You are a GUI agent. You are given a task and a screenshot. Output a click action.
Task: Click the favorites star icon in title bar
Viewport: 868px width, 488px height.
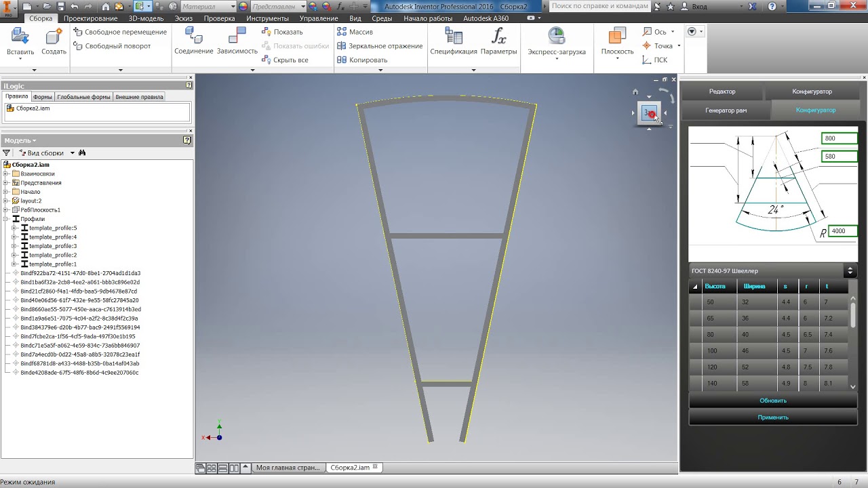coord(671,6)
